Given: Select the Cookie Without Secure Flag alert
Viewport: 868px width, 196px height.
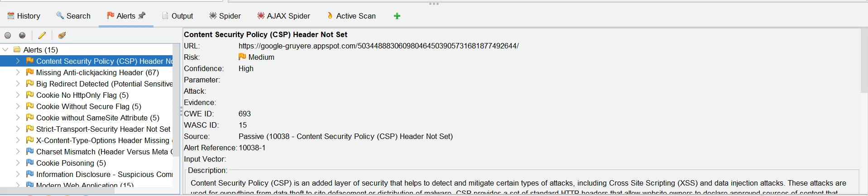Looking at the screenshot, I should click(88, 106).
